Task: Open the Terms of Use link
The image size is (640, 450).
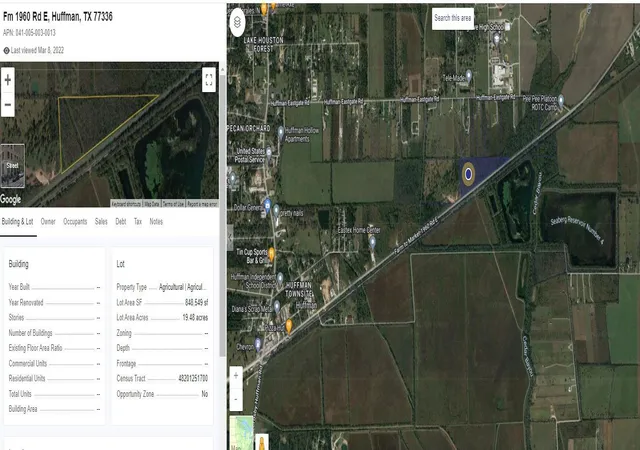Action: [x=173, y=203]
